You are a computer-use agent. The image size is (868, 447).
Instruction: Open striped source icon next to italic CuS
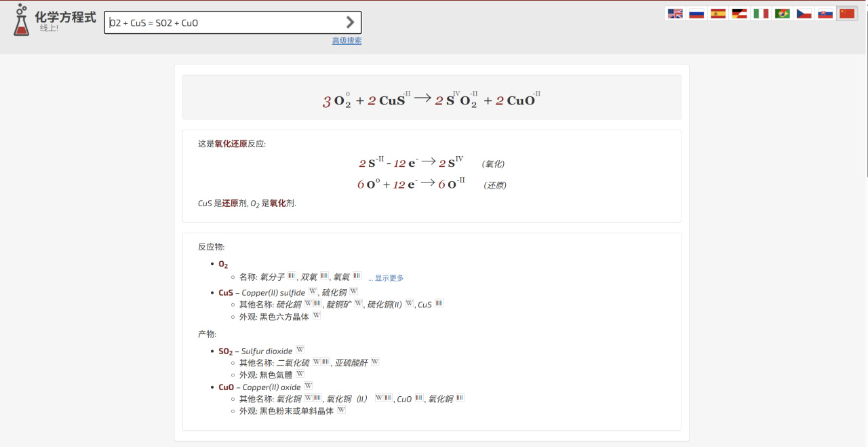pyautogui.click(x=439, y=303)
